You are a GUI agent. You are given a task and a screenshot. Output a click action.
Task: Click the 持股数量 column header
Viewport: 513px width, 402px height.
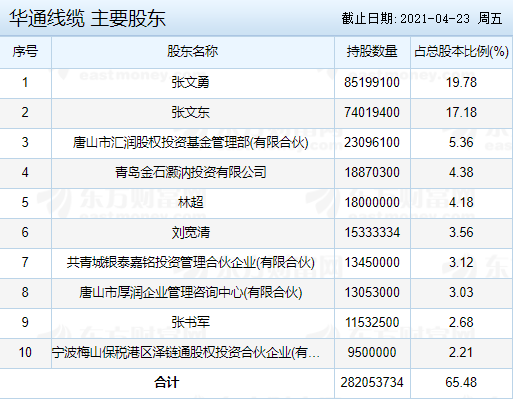pos(372,52)
